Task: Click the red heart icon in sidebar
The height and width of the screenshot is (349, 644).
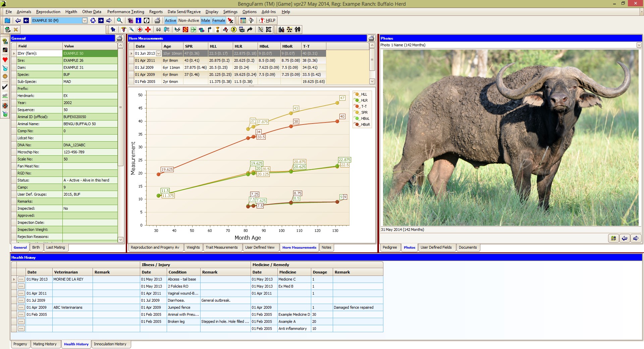Action: [x=5, y=60]
